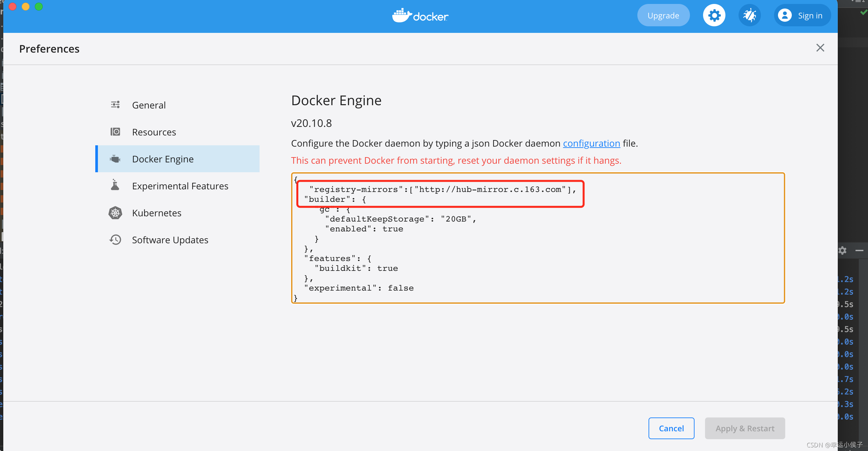The height and width of the screenshot is (451, 868).
Task: Open Software Updates section
Action: [x=170, y=240]
